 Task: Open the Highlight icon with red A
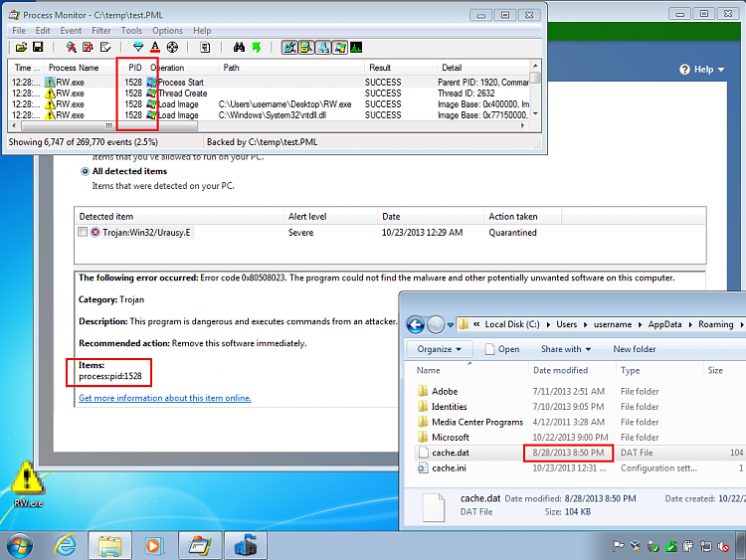click(x=155, y=47)
